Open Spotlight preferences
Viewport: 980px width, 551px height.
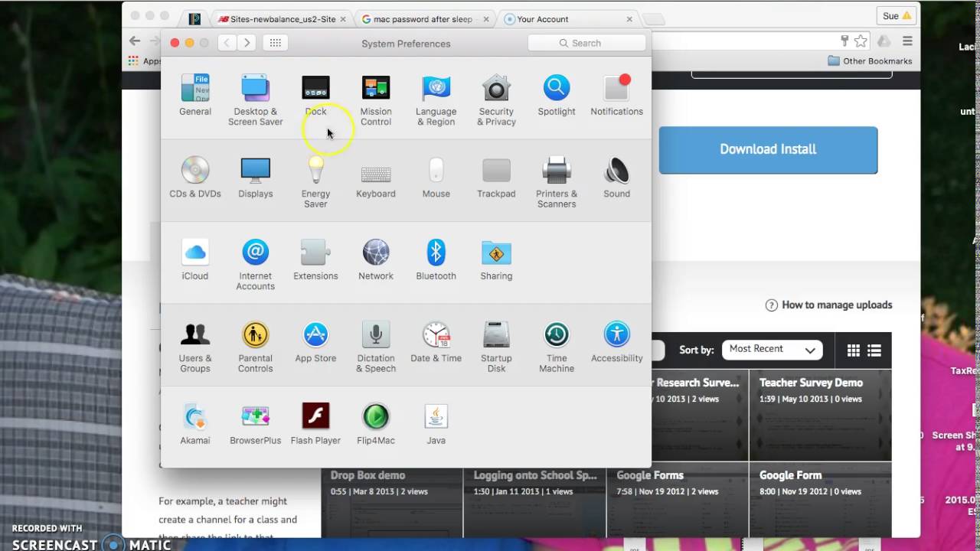(x=557, y=95)
